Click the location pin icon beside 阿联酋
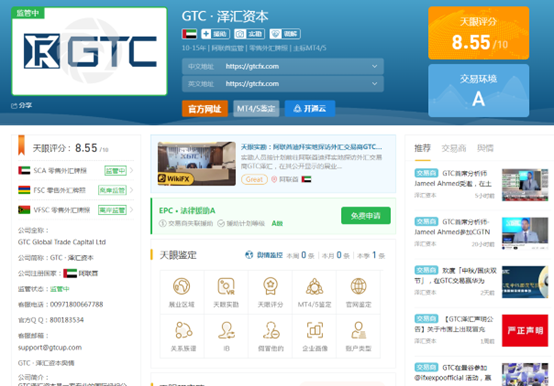Viewport: 554px width, 386px height. pos(274,179)
